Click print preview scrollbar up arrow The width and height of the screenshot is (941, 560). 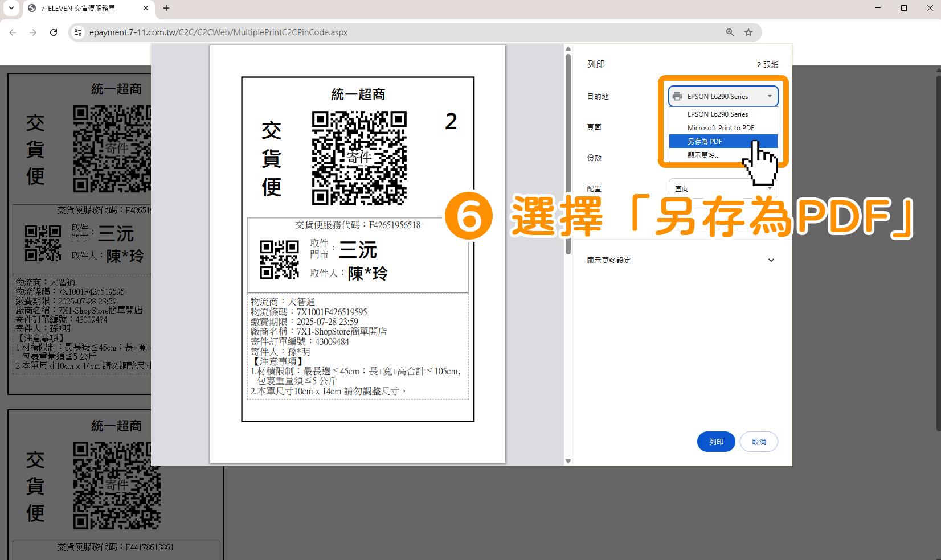pyautogui.click(x=568, y=49)
